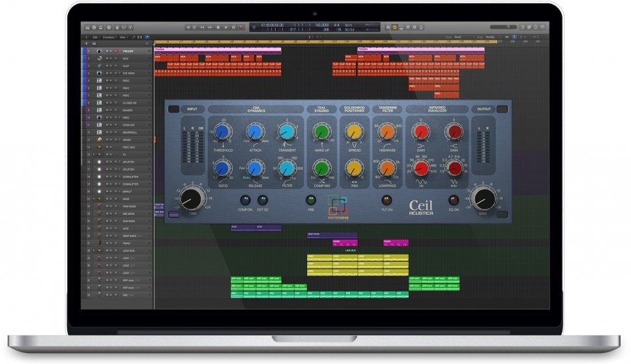Open the View dropdown menu
The width and height of the screenshot is (631, 364).
123,37
